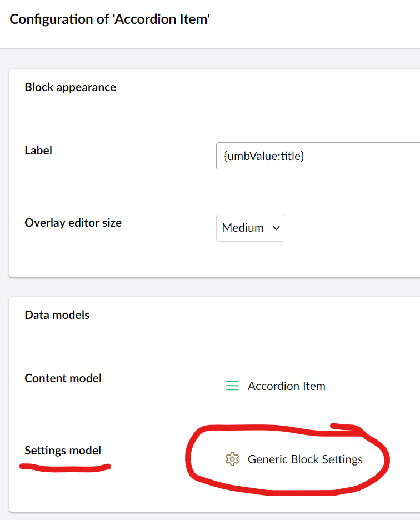Click the Content model property name
Screen dimensions: 420x520
click(x=63, y=378)
